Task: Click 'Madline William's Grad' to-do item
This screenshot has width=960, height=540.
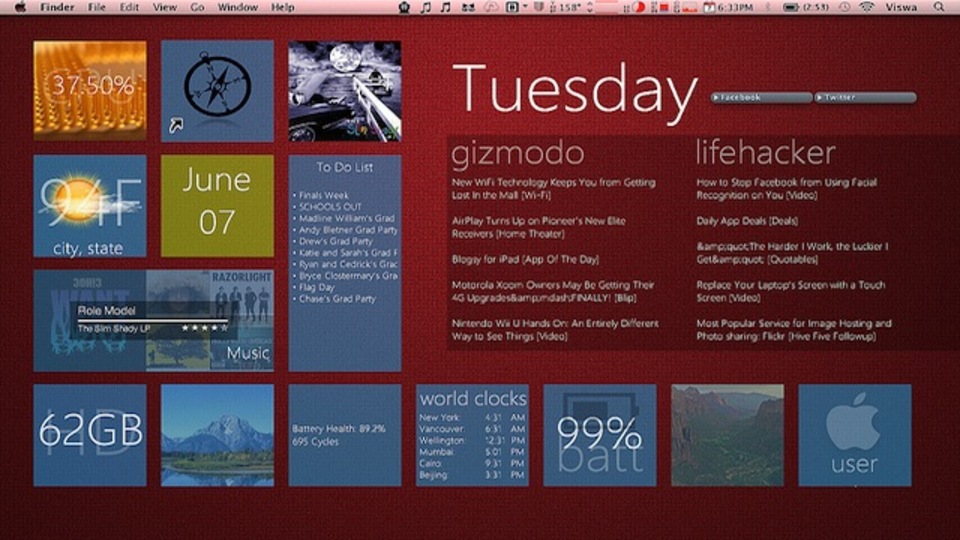Action: coord(347,219)
